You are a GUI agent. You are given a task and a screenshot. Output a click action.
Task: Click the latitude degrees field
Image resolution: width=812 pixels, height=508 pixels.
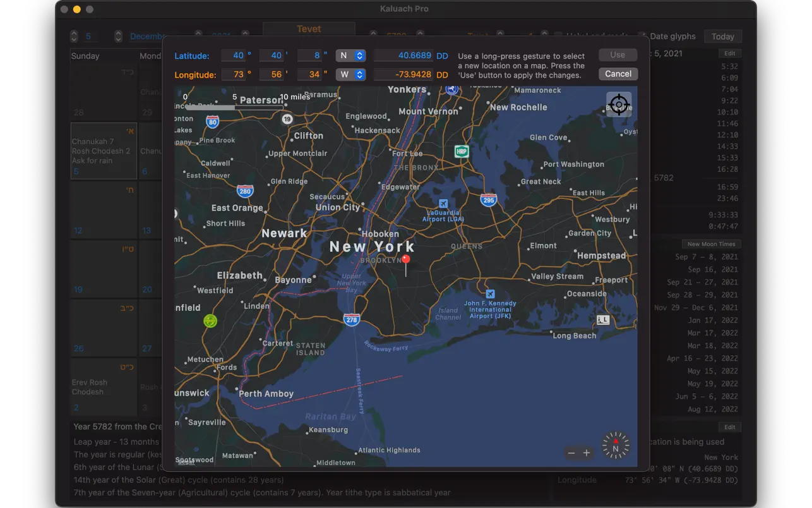(233, 56)
